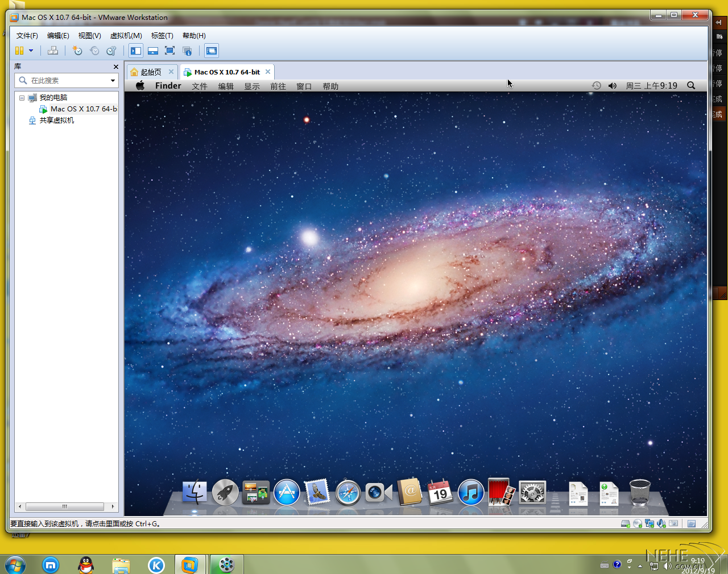Open the library search dropdown arrow
Image resolution: width=728 pixels, height=574 pixels.
point(113,81)
